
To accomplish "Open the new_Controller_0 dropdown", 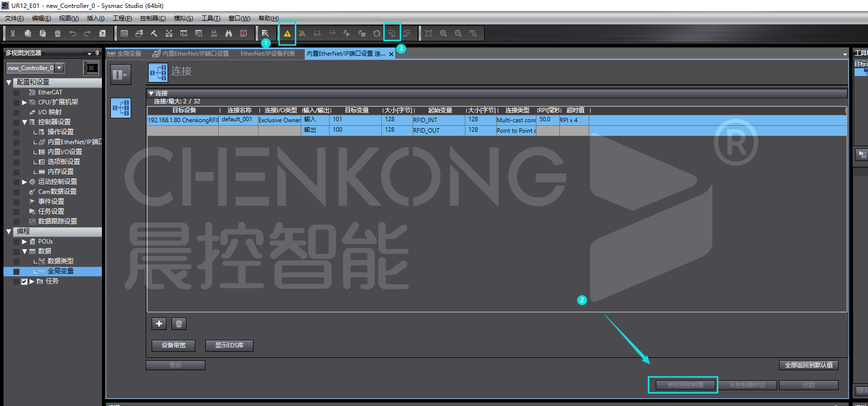I will coord(59,68).
